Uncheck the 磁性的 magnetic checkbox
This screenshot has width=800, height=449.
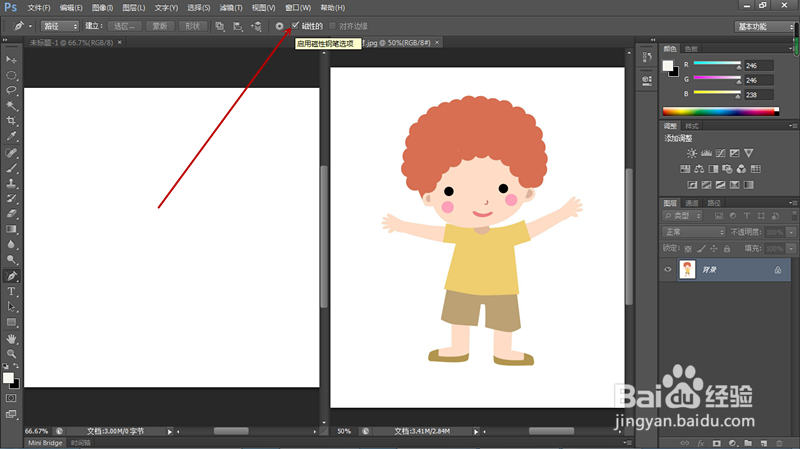[x=295, y=26]
